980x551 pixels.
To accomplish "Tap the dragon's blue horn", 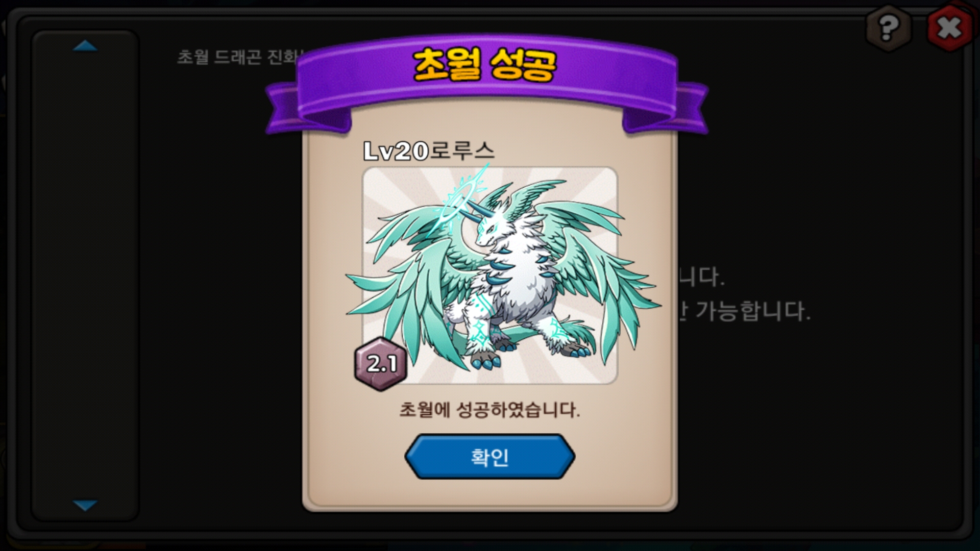I will 472,212.
